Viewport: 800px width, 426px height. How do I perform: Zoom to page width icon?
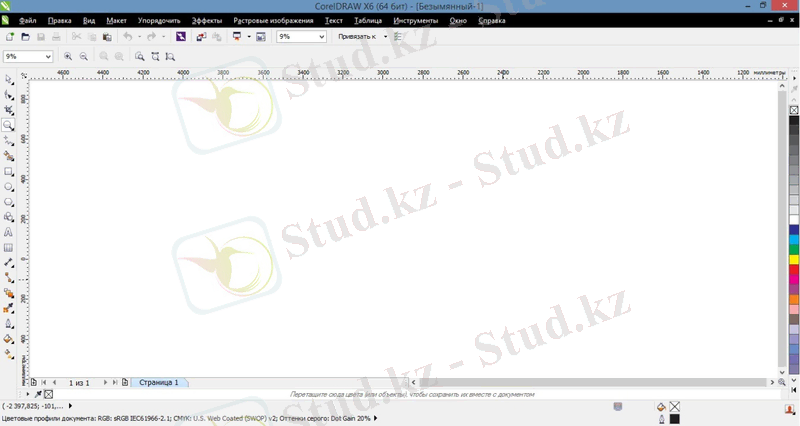pyautogui.click(x=155, y=57)
